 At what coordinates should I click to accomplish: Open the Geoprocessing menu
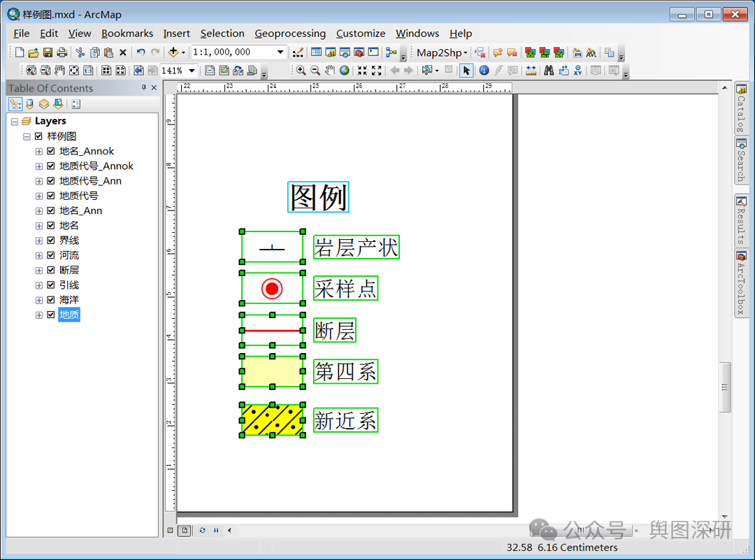290,34
